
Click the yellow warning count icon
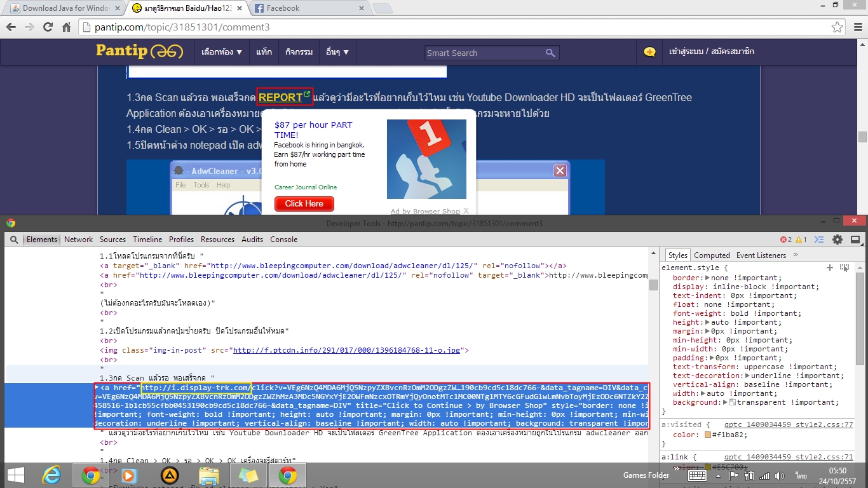click(x=799, y=240)
